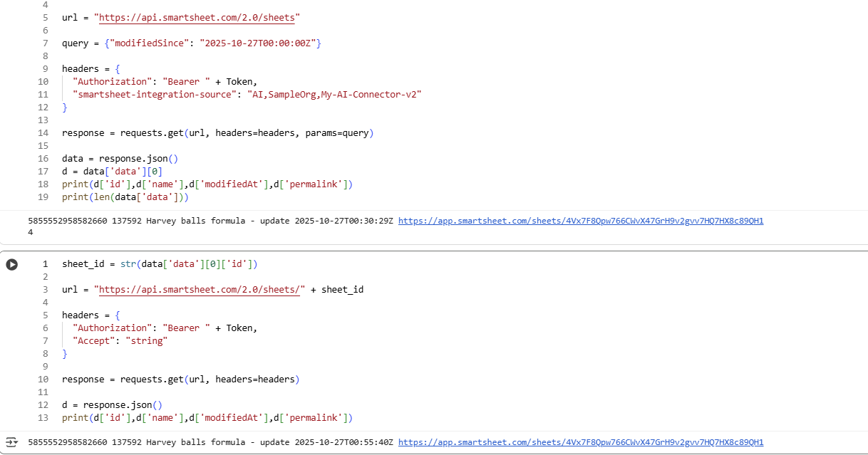This screenshot has height=455, width=868.
Task: Click the sheet_id = str(...) line
Action: click(x=160, y=264)
